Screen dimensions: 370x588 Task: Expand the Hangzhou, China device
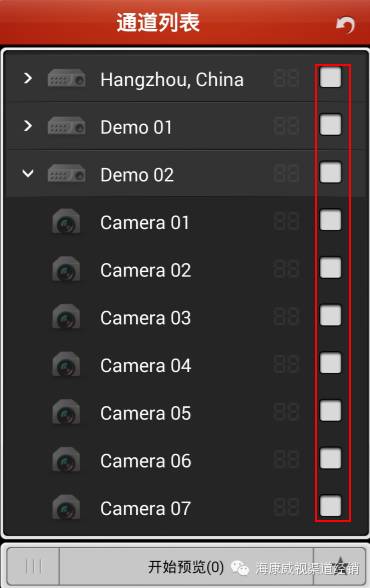click(x=28, y=78)
